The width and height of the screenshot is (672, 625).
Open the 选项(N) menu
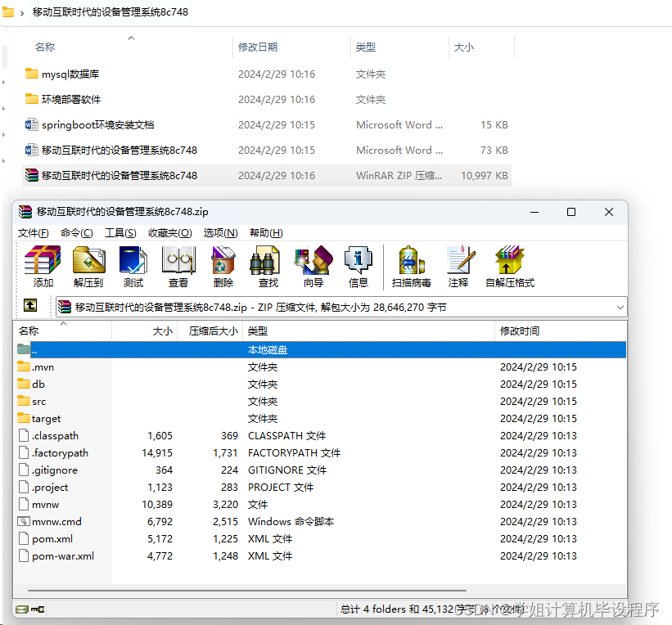point(218,233)
